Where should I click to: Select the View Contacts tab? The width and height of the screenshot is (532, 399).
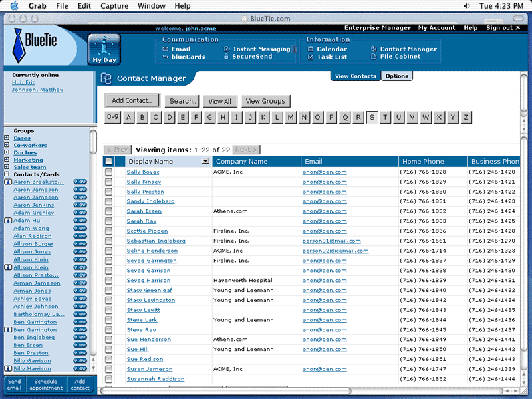coord(356,76)
